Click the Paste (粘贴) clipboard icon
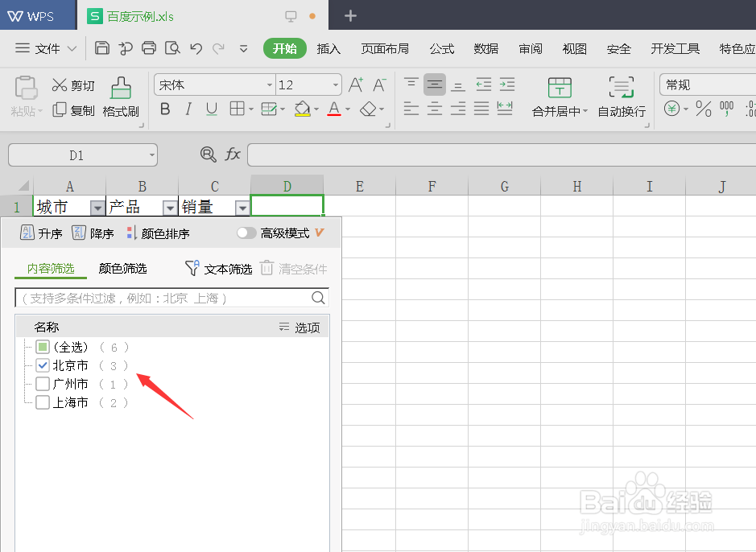The image size is (756, 552). pos(26,89)
